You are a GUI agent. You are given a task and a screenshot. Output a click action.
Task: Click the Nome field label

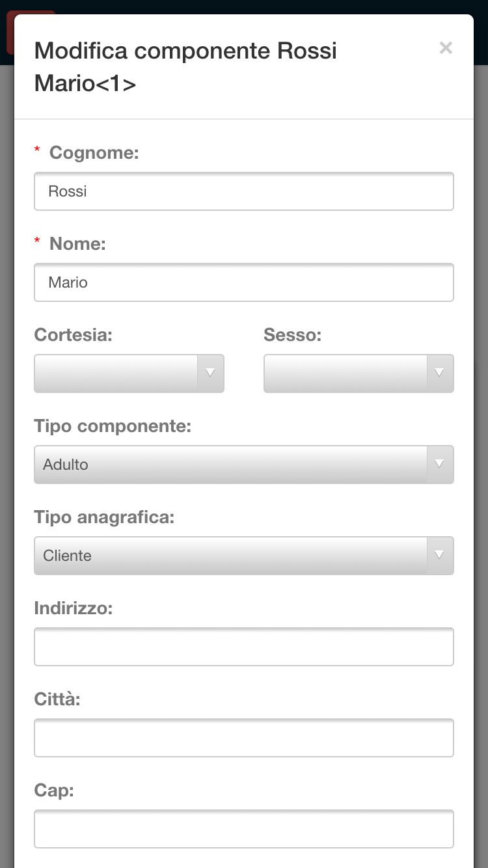click(x=77, y=244)
